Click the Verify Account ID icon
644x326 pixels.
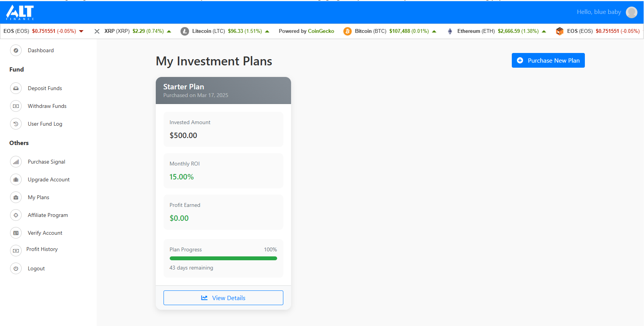pyautogui.click(x=16, y=233)
